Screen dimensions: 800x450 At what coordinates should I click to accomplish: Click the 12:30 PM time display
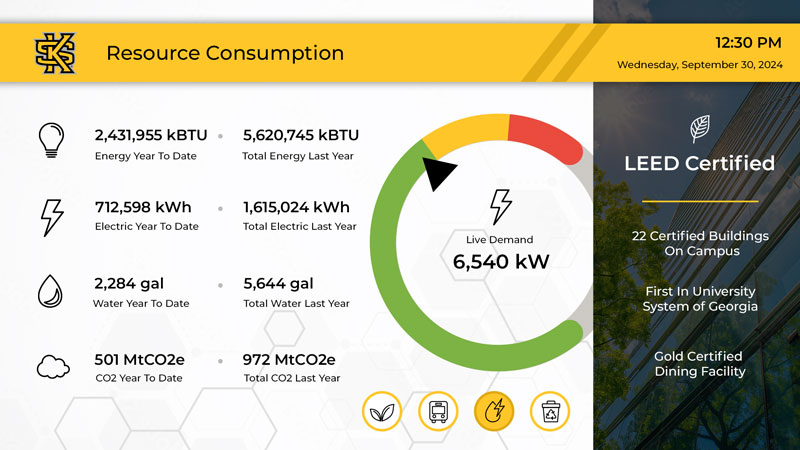tap(748, 43)
